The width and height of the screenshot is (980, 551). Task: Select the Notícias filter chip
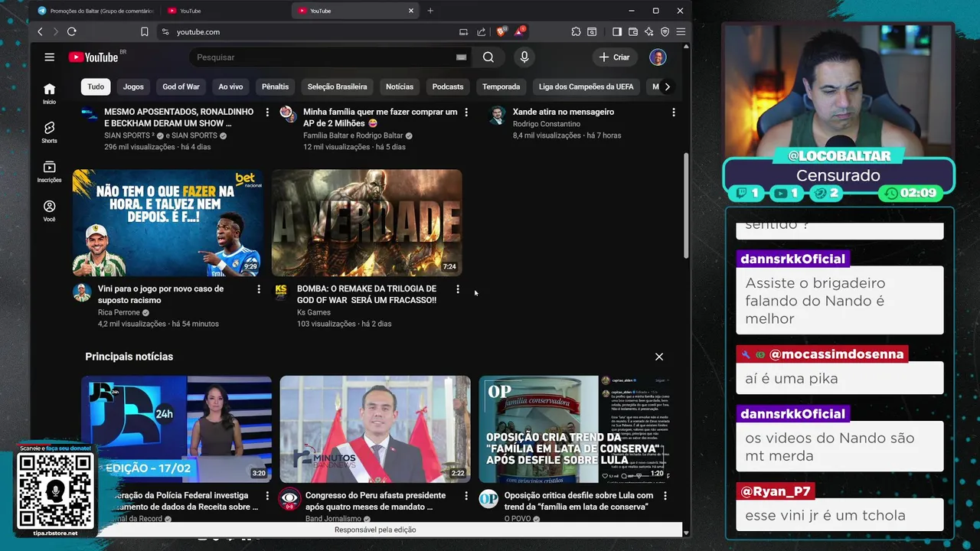[x=400, y=86]
